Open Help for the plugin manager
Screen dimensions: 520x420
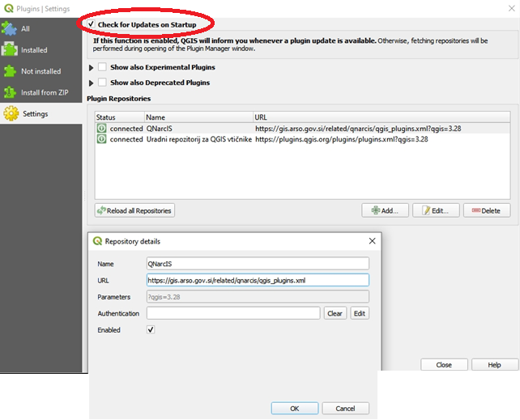[x=494, y=364]
